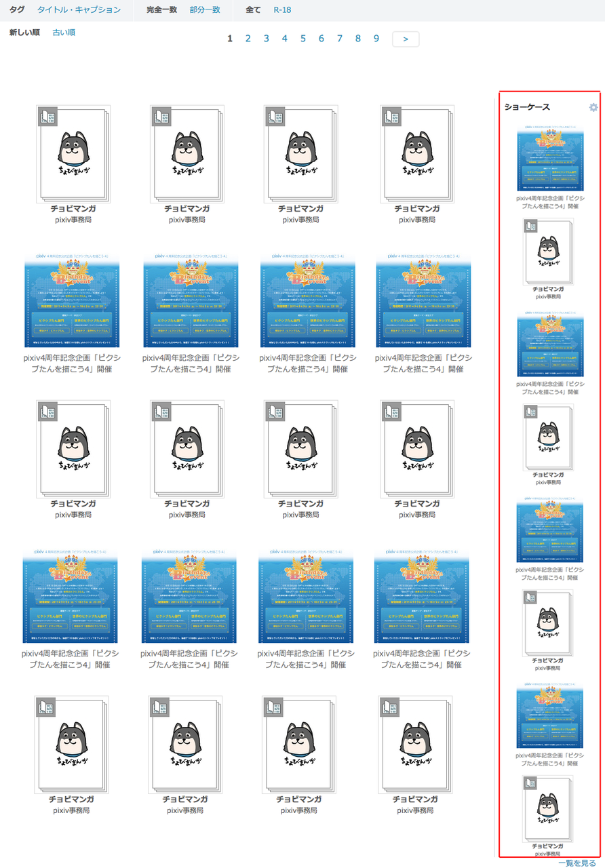Advance with the > next page button

tap(406, 39)
